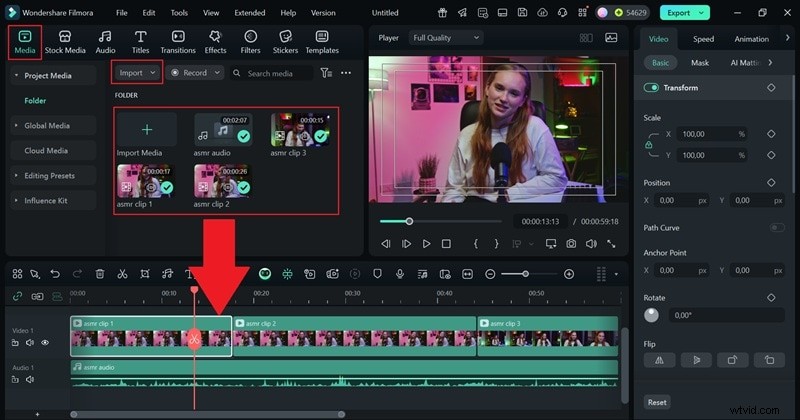Viewport: 800px width, 420px height.
Task: Open the Stickers panel
Action: (x=285, y=42)
